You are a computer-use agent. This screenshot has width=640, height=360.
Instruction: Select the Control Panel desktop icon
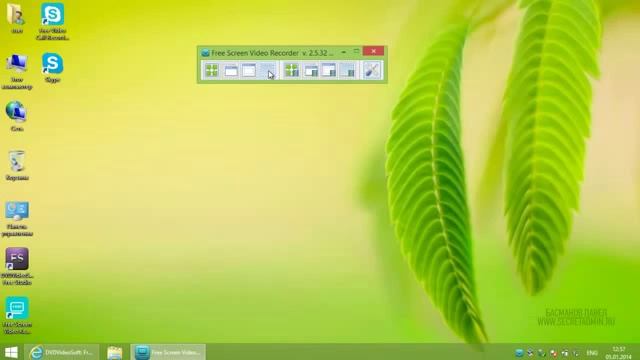click(17, 219)
